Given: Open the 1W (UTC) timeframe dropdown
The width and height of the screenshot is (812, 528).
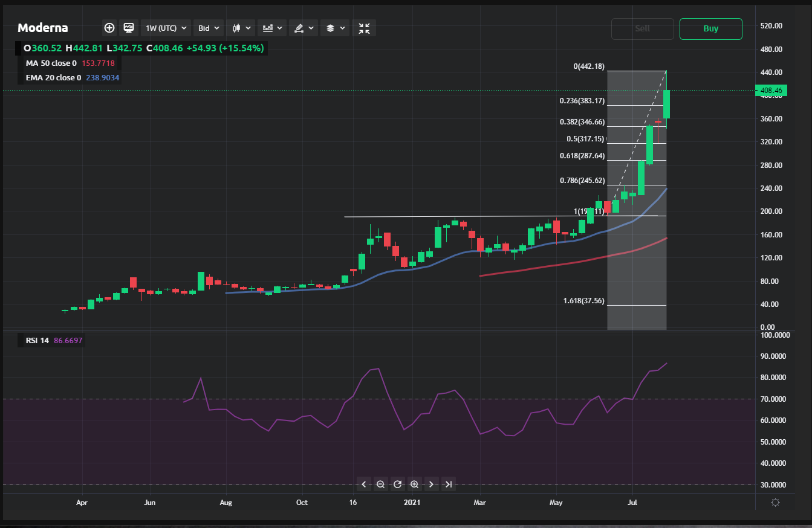Looking at the screenshot, I should pos(166,28).
